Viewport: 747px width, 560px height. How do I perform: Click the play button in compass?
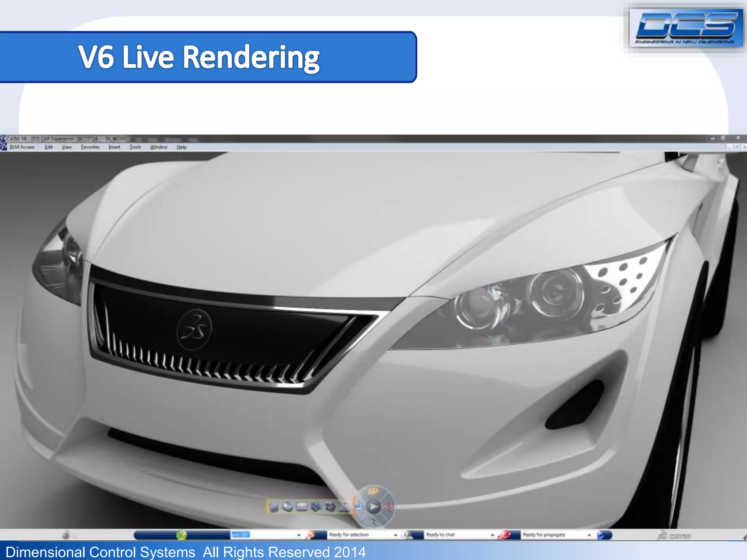(373, 506)
